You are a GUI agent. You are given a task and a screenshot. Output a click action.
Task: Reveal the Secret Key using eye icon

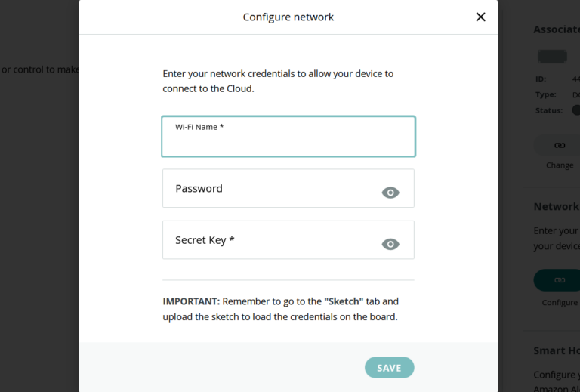click(x=390, y=244)
